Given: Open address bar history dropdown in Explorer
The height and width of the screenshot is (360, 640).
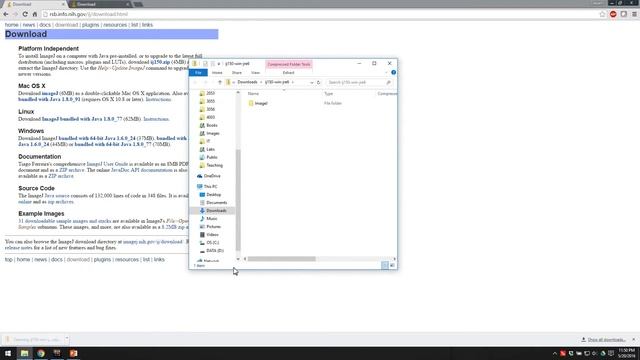Looking at the screenshot, I should click(x=311, y=82).
